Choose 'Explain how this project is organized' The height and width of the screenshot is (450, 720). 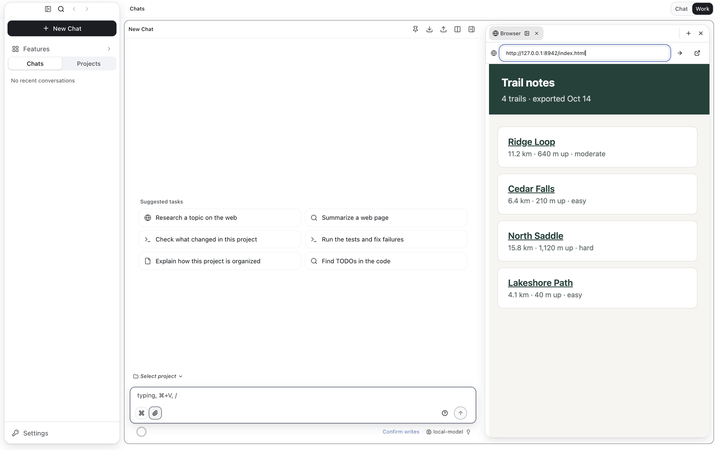pyautogui.click(x=219, y=261)
